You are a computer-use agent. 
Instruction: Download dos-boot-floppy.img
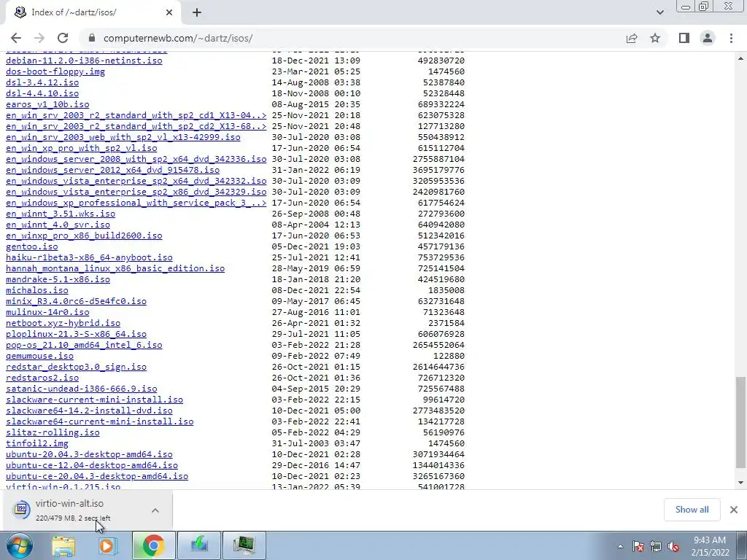point(55,71)
